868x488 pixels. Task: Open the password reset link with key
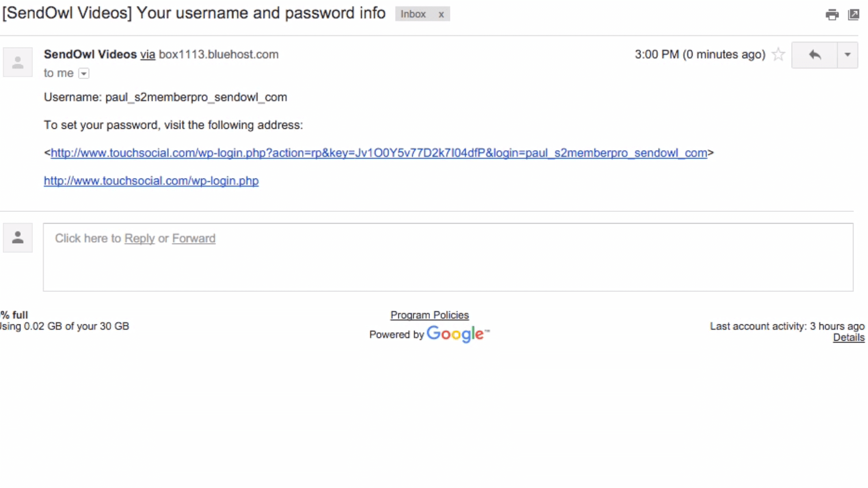tap(379, 153)
